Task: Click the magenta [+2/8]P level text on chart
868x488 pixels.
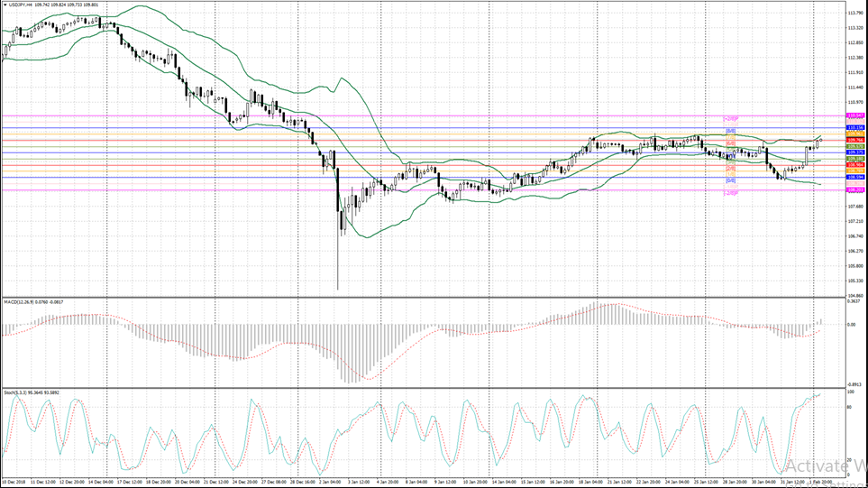Action: (x=731, y=118)
